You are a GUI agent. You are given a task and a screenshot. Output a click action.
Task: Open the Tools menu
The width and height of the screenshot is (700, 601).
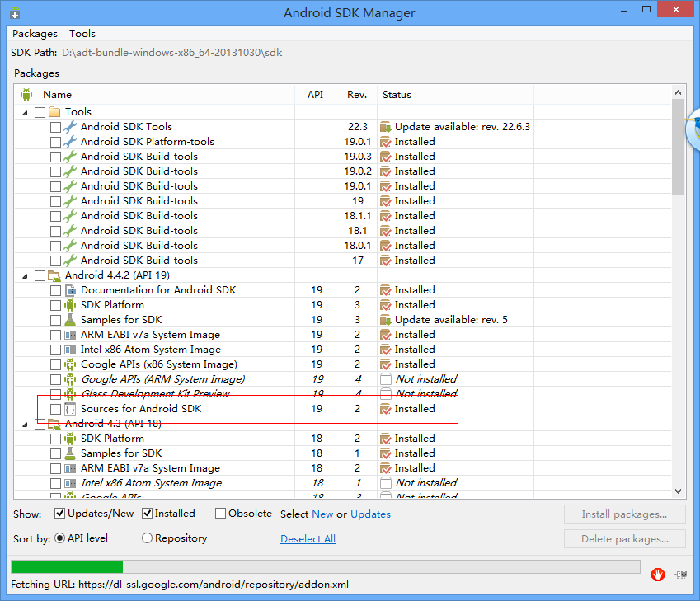coord(82,34)
